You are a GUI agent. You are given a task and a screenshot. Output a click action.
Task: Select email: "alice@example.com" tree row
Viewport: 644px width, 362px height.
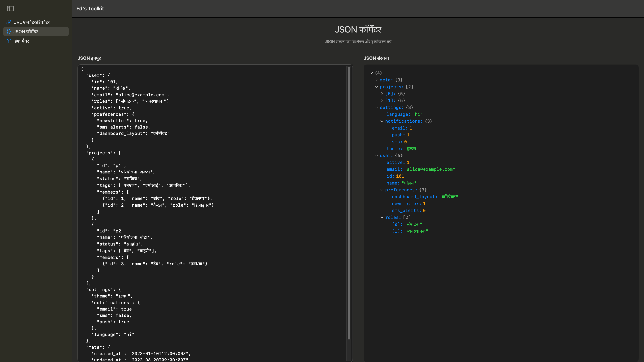pos(421,169)
